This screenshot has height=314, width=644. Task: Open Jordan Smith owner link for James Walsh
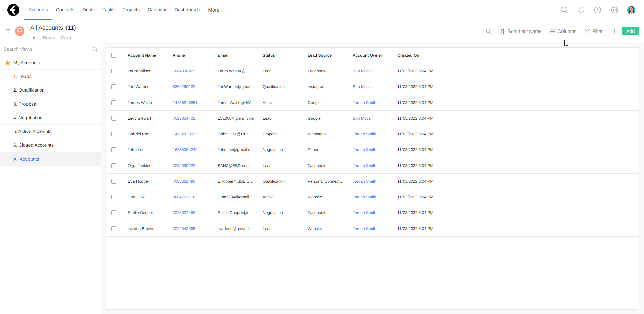click(364, 103)
